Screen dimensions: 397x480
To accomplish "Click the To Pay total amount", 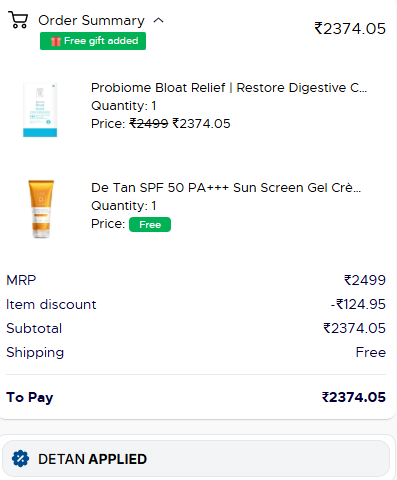I will [x=354, y=397].
